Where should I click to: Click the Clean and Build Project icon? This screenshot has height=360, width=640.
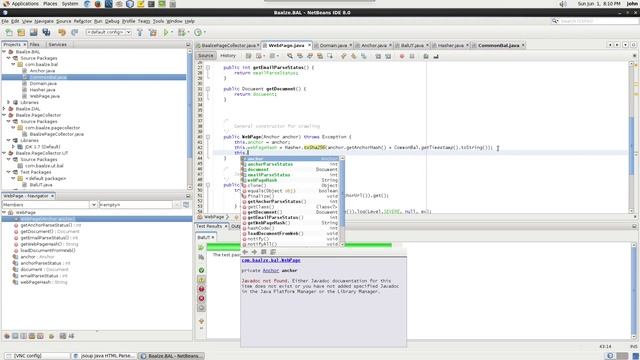coord(153,32)
